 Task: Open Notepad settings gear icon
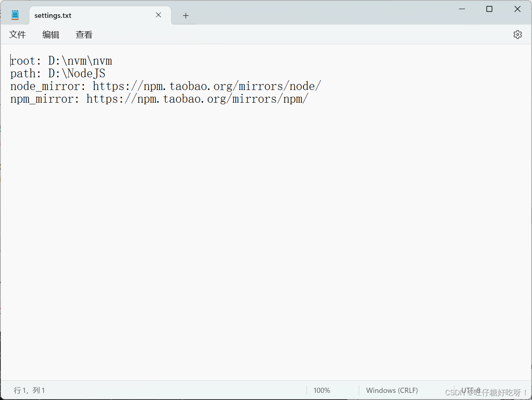pos(517,34)
